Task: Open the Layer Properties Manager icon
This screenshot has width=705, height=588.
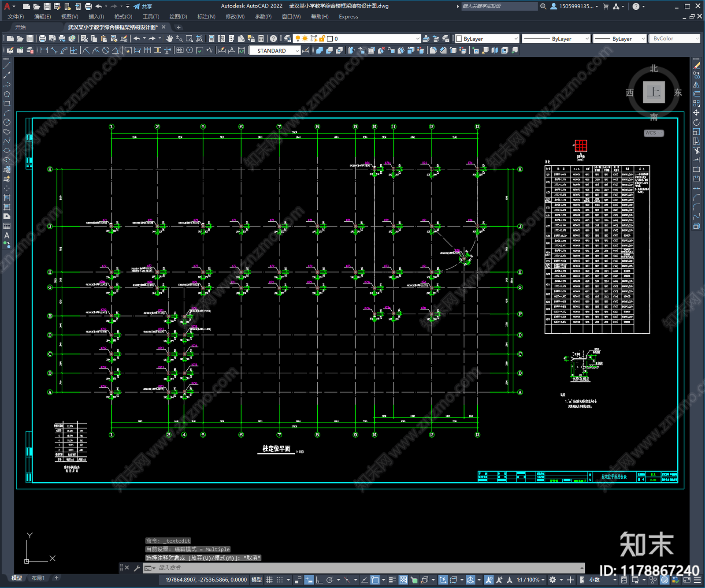Action: point(287,39)
